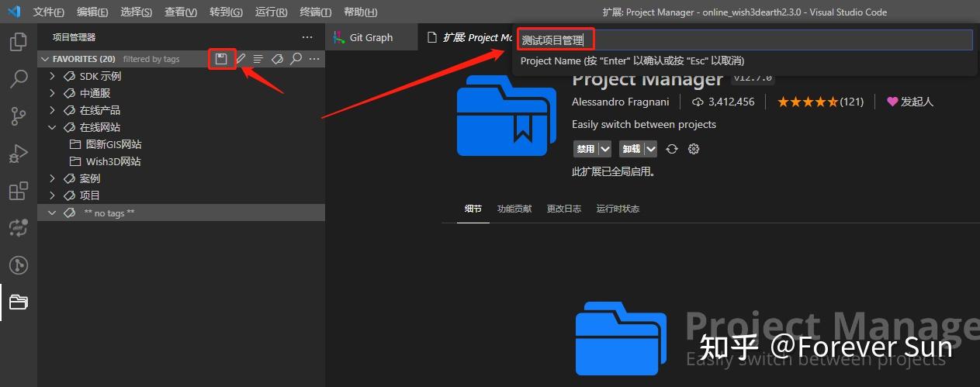Collapse the FAVORITES section header
The height and width of the screenshot is (387, 980).
click(x=182, y=59)
